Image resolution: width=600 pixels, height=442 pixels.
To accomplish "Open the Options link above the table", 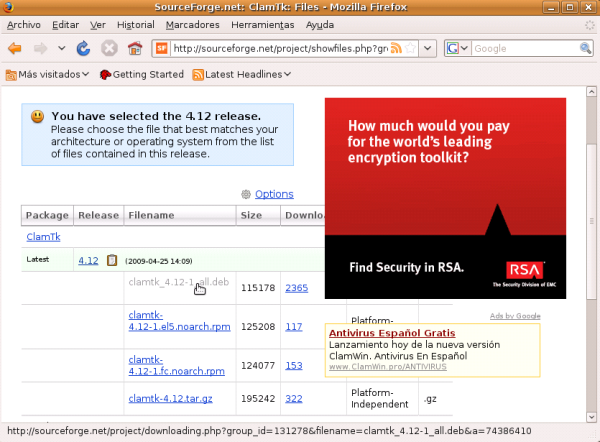I will pyautogui.click(x=274, y=194).
